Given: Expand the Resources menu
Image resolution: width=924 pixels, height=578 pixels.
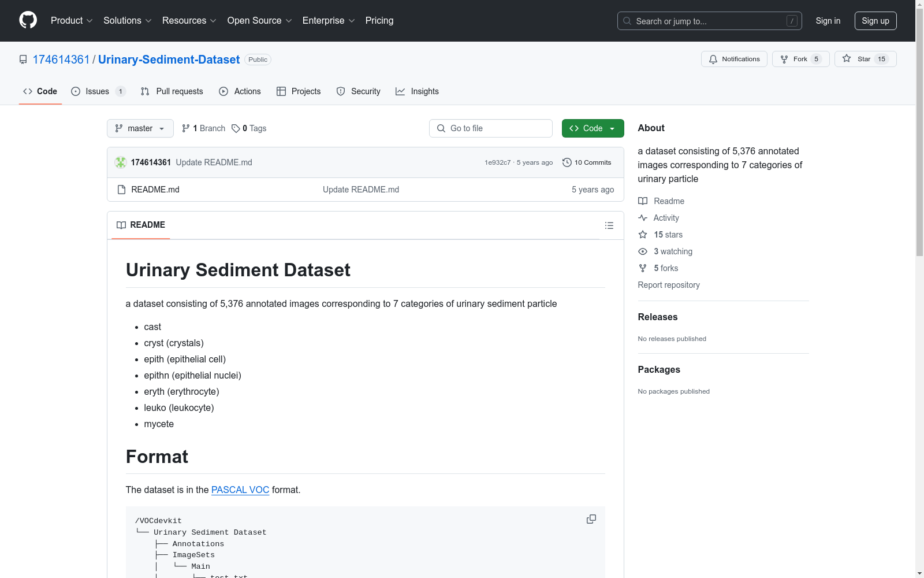Looking at the screenshot, I should click(x=189, y=21).
